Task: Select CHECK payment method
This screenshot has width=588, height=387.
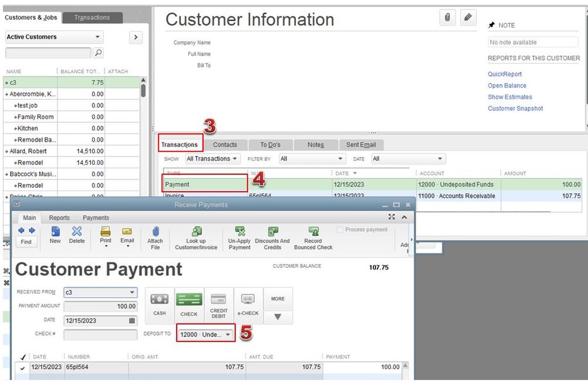Action: click(x=189, y=305)
